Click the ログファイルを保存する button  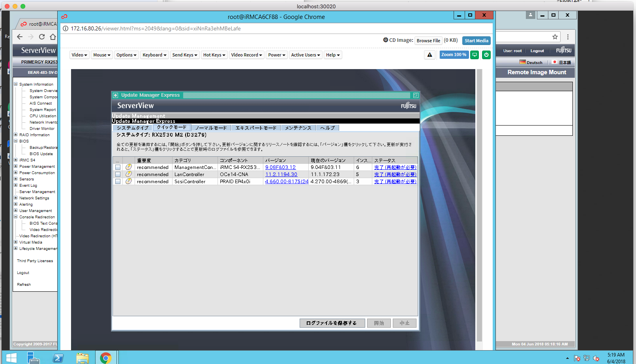[332, 323]
